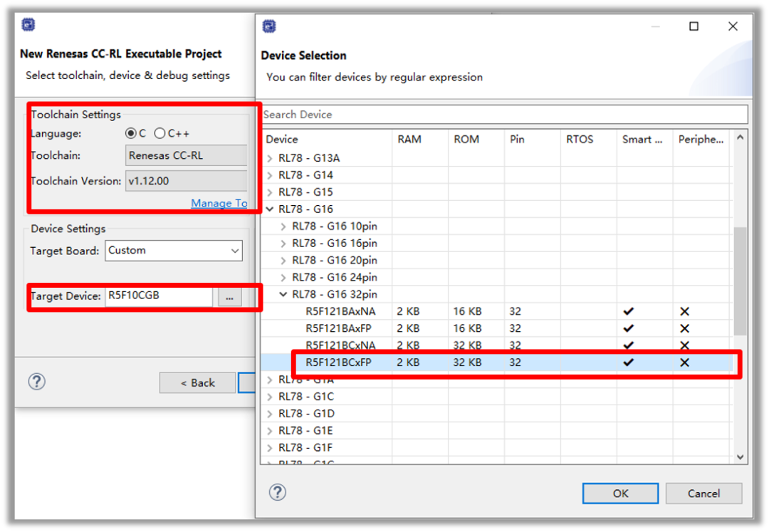Open the Manage Toolchains link
Image resolution: width=769 pixels, height=532 pixels.
pyautogui.click(x=219, y=203)
